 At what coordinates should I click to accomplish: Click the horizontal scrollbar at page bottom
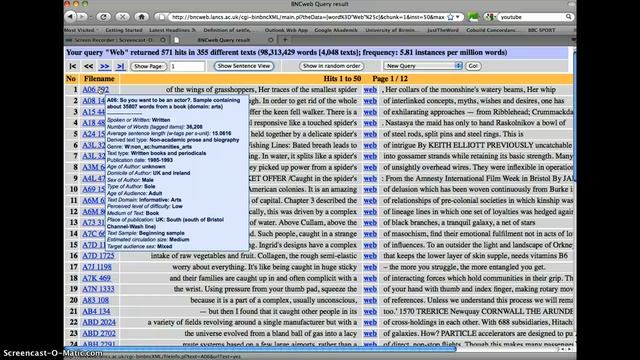[261, 349]
